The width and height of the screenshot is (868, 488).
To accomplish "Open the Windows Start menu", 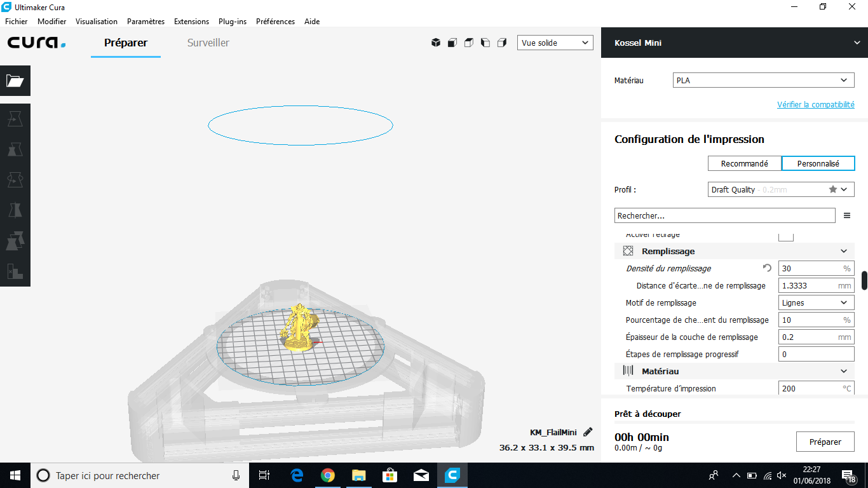I will click(15, 475).
